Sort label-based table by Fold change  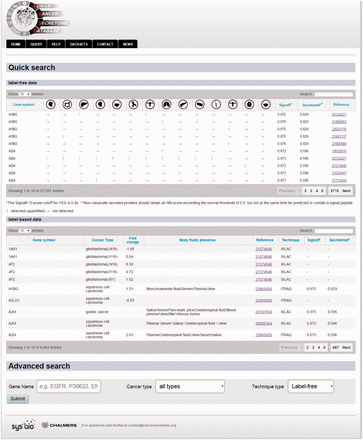133,240
